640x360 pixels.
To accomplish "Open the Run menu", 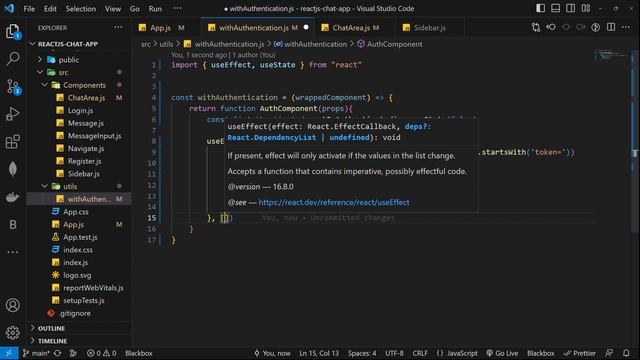I will coord(155,9).
